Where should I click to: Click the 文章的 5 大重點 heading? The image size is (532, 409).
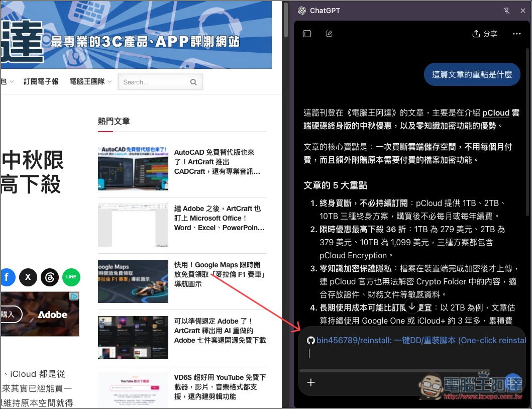click(x=335, y=185)
